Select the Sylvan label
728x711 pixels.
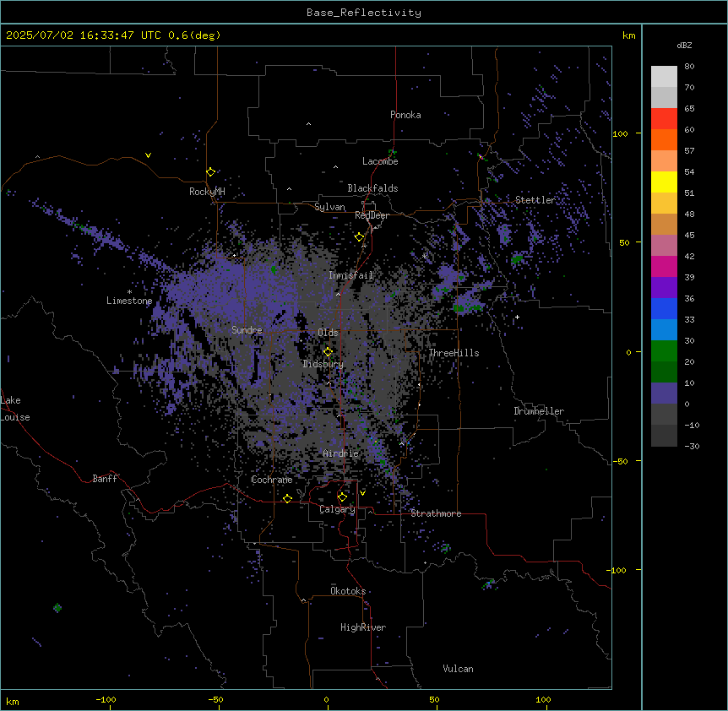click(329, 207)
